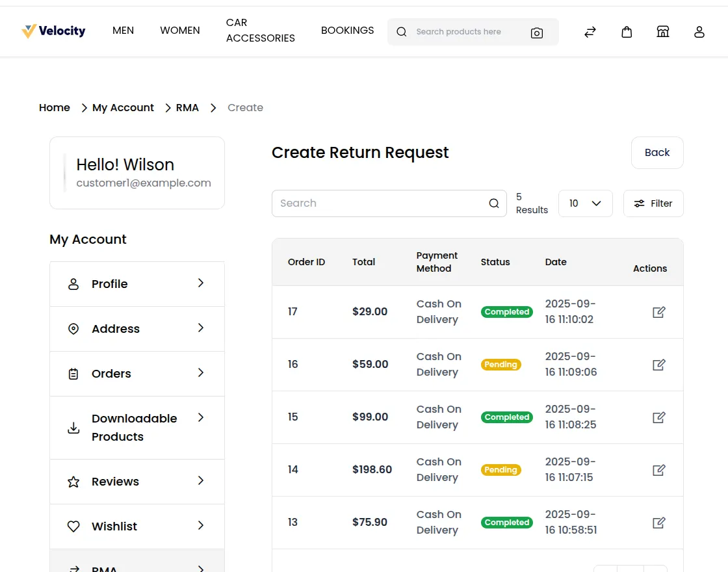Open the Filter options

(653, 203)
